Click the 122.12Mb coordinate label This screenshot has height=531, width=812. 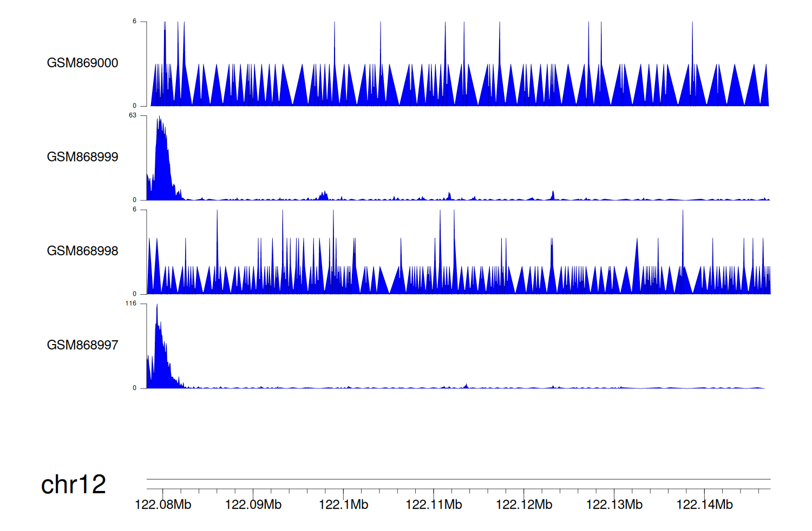(x=524, y=504)
